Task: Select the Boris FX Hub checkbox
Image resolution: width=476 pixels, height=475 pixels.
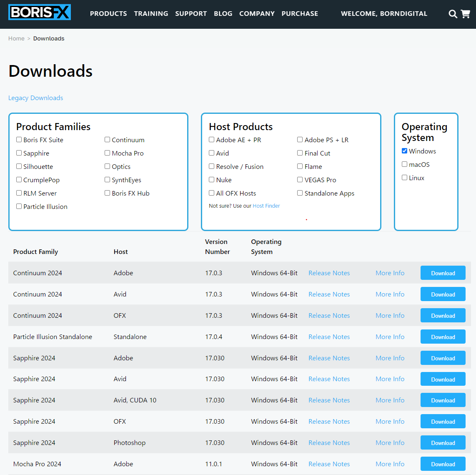Action: click(107, 193)
